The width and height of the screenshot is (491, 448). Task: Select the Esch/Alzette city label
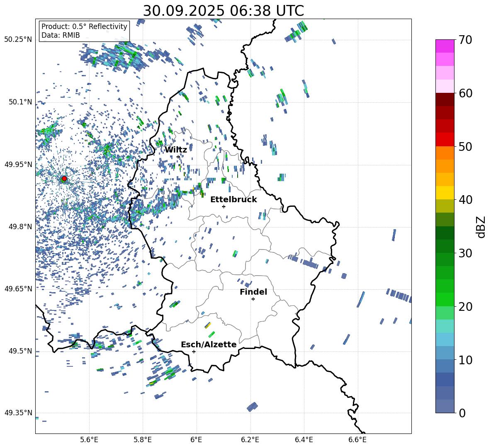209,345
